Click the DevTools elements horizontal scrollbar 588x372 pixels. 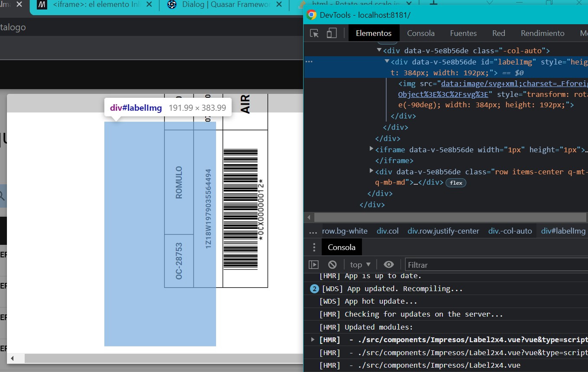(x=450, y=217)
